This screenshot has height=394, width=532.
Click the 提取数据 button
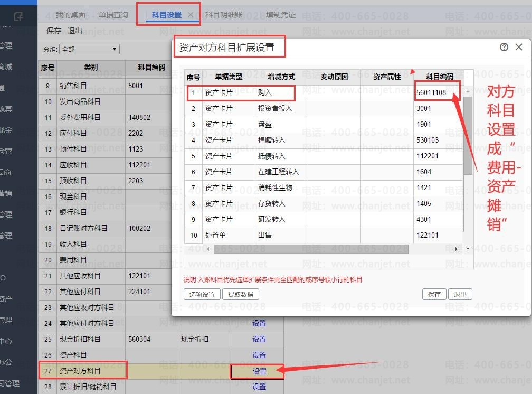coord(241,294)
